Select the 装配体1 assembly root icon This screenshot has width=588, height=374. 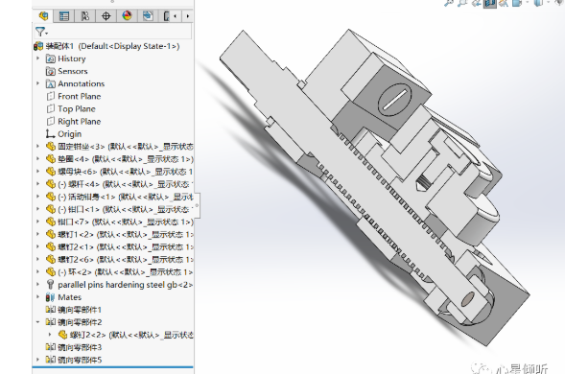point(38,46)
